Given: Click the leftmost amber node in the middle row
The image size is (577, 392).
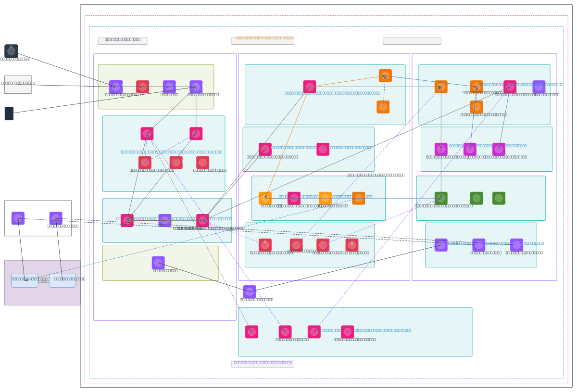Looking at the screenshot, I should pos(265,198).
